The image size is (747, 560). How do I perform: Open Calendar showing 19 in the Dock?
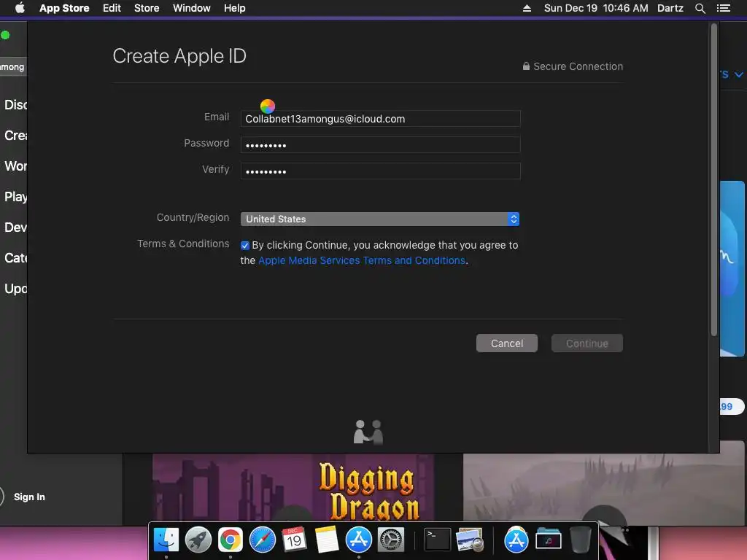[294, 540]
